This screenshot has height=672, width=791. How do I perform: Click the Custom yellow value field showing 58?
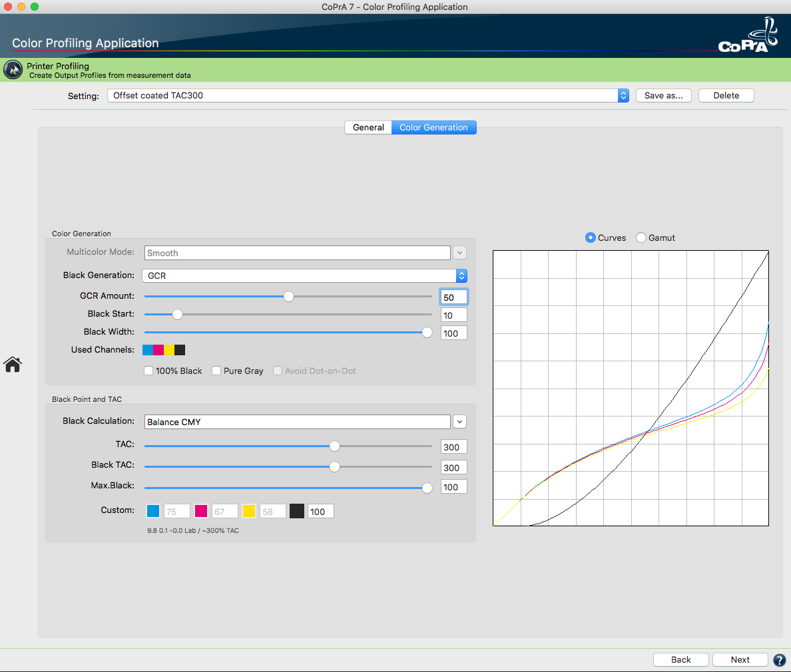273,512
